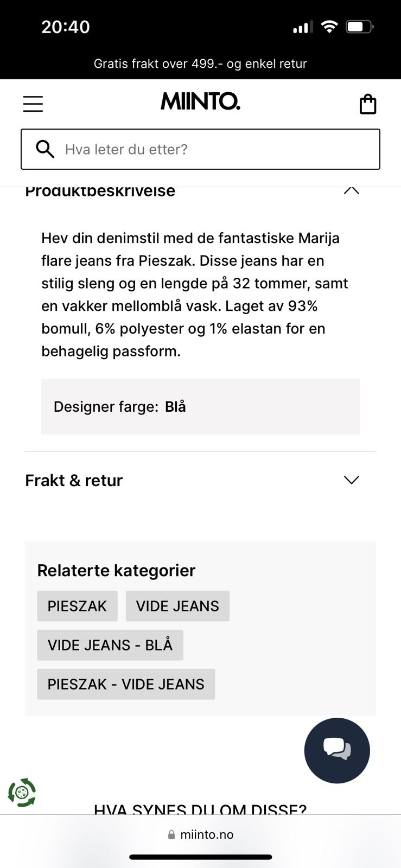Collapse the Produktbeskrivelse section chevron
The image size is (401, 868).
click(x=352, y=190)
